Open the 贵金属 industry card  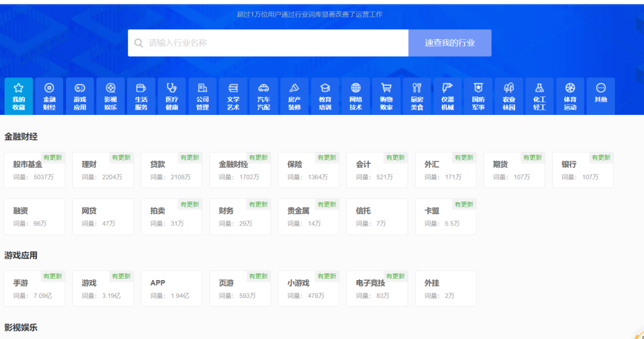click(309, 217)
